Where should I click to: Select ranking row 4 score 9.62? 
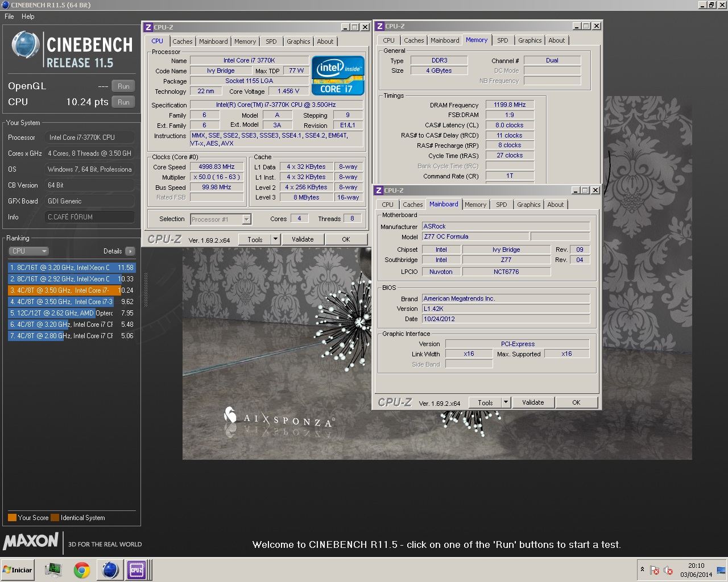coord(72,302)
